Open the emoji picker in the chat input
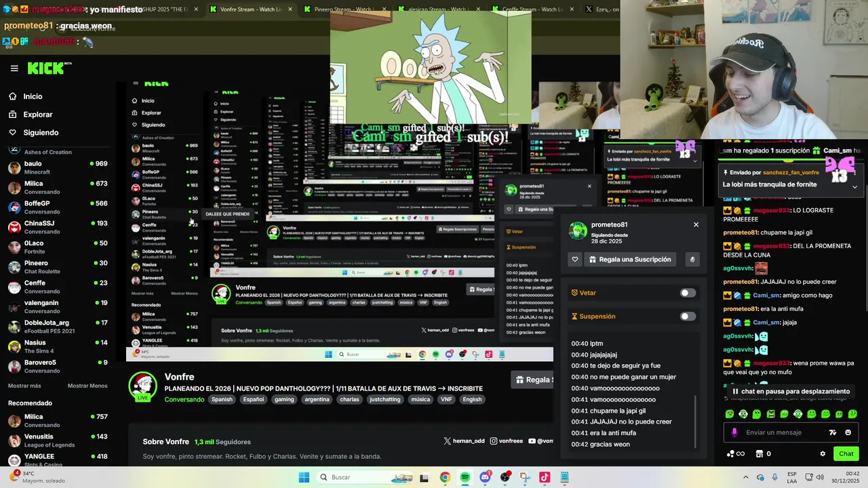Screen dimensions: 868x488 (848, 432)
